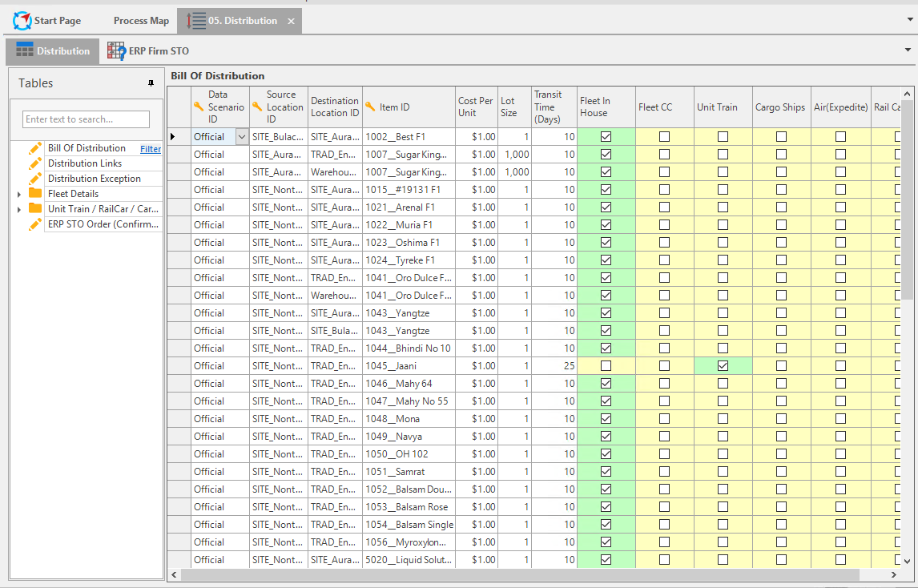918x588 pixels.
Task: Close the 05. Distribution tab
Action: pyautogui.click(x=291, y=21)
